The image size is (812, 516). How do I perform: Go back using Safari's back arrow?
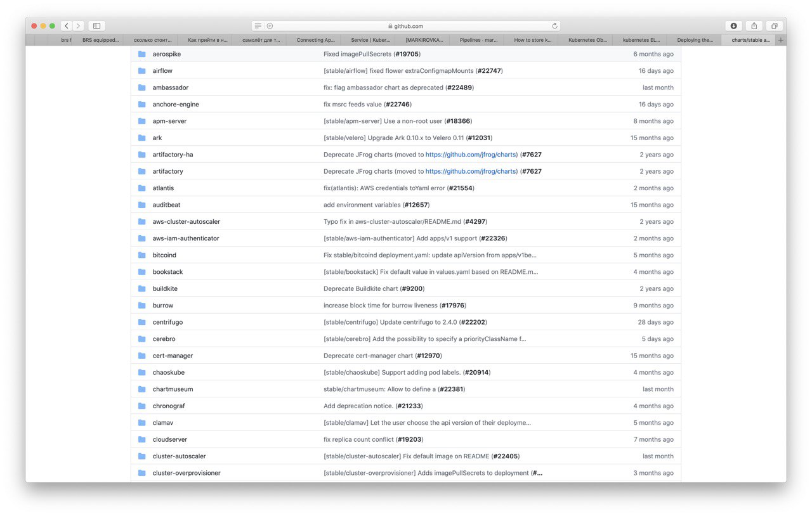tap(66, 26)
